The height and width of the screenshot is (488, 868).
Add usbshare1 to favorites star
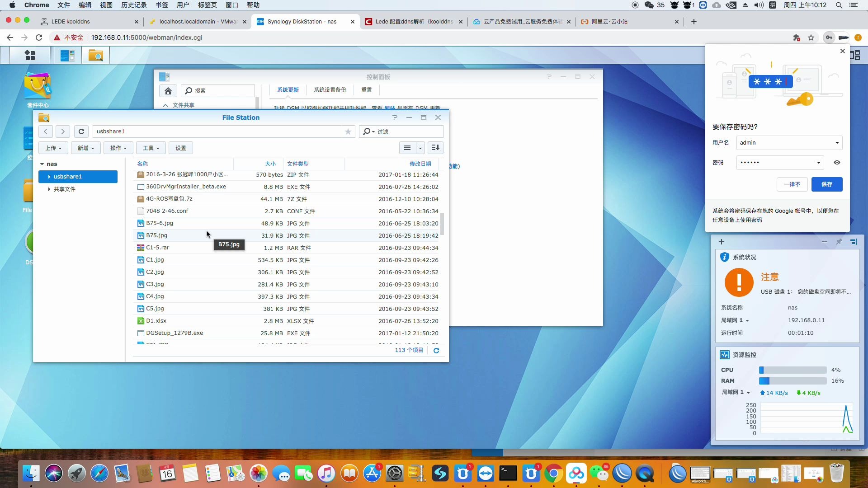(348, 131)
